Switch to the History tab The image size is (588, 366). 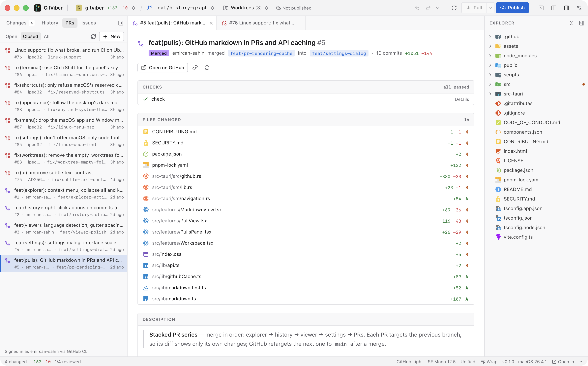tap(50, 23)
